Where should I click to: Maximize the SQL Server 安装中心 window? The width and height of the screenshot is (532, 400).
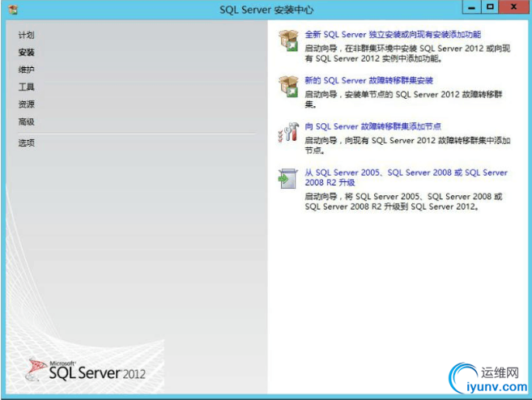[x=490, y=7]
